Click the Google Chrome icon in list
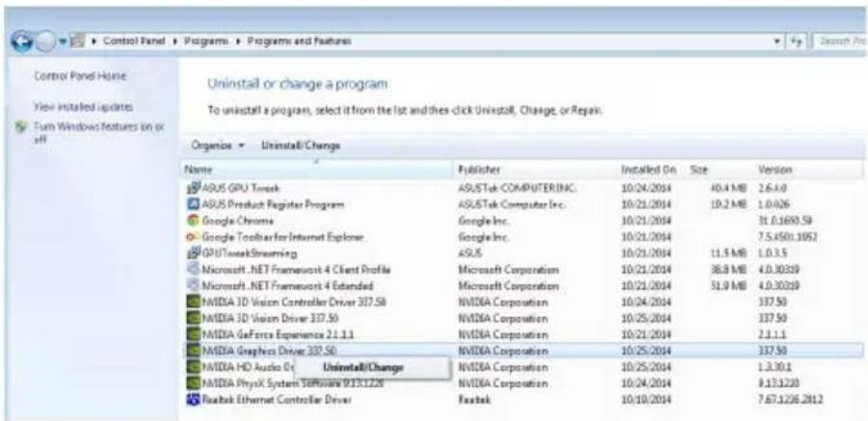868x421 pixels. click(193, 221)
